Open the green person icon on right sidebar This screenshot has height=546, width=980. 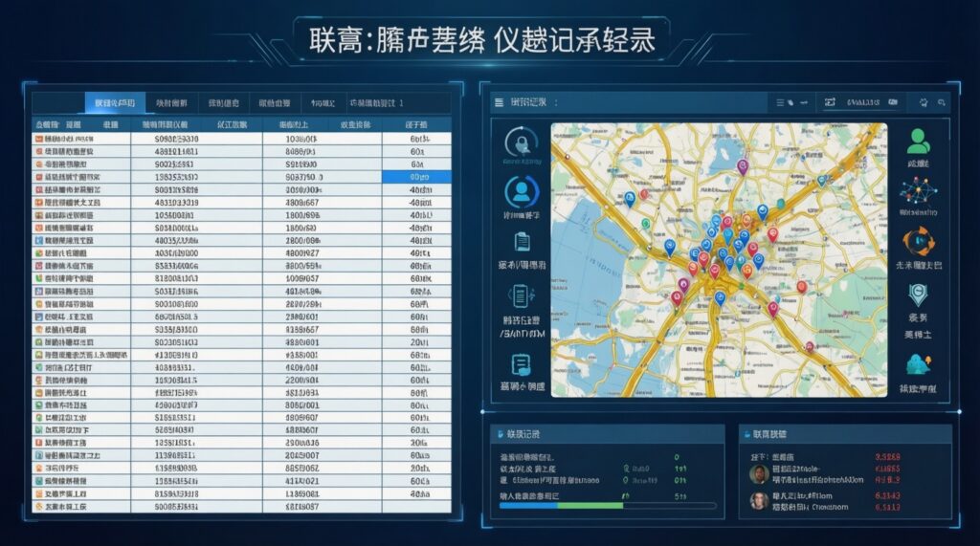(x=918, y=142)
